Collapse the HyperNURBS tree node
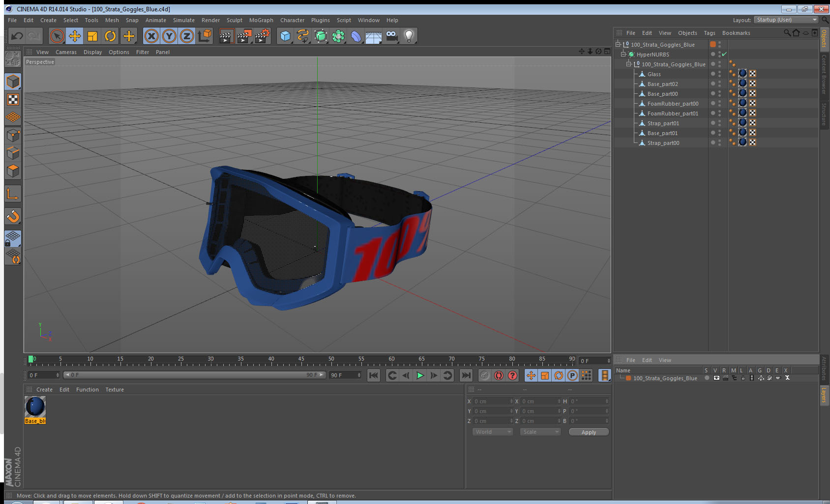This screenshot has height=504, width=830. coord(623,54)
